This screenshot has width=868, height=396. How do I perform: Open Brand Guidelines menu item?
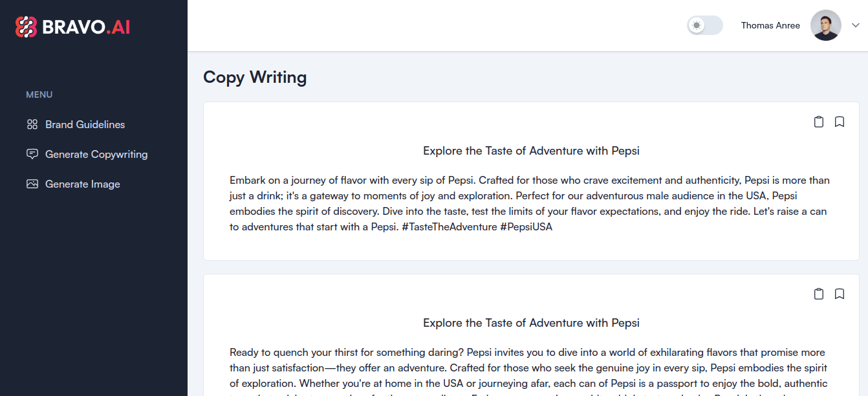point(85,124)
